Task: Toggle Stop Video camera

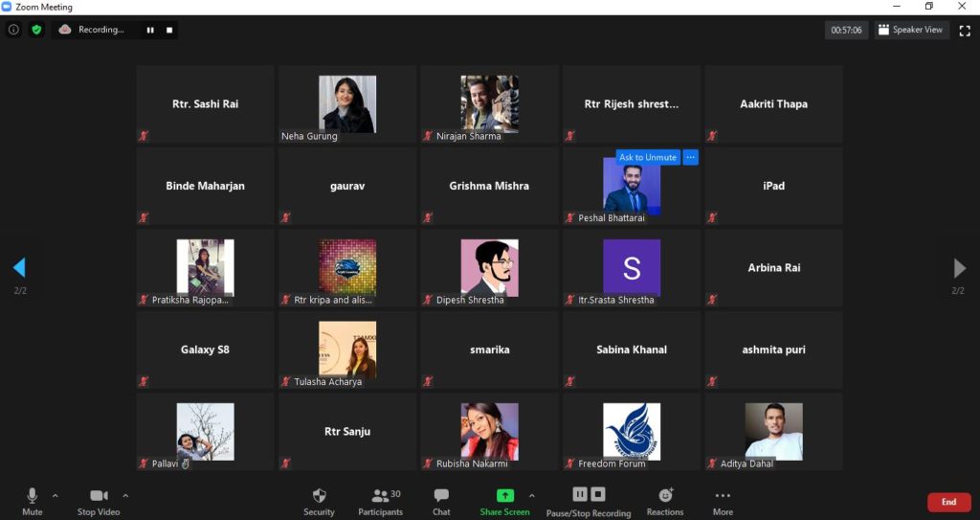Action: coord(99,496)
